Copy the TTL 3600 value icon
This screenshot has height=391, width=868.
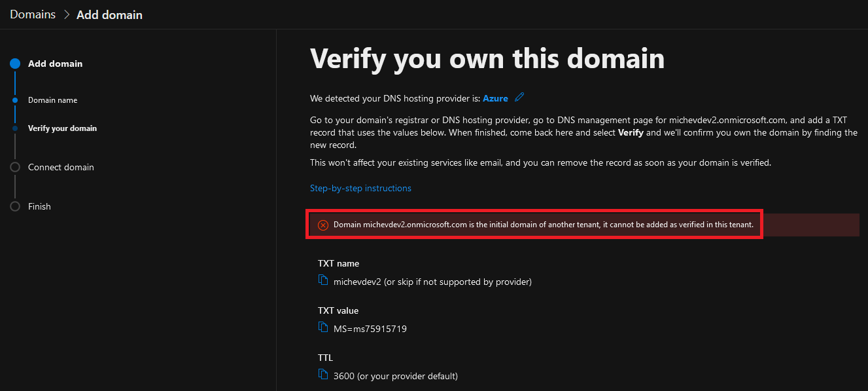(322, 374)
